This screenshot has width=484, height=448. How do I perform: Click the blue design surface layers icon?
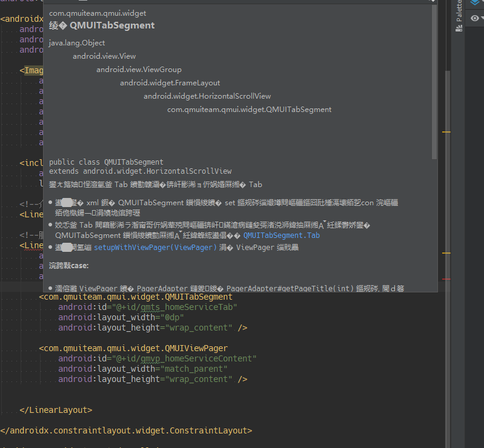(475, 3)
